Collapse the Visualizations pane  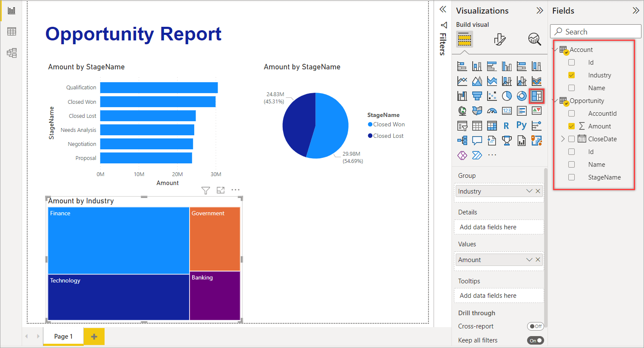(x=540, y=11)
